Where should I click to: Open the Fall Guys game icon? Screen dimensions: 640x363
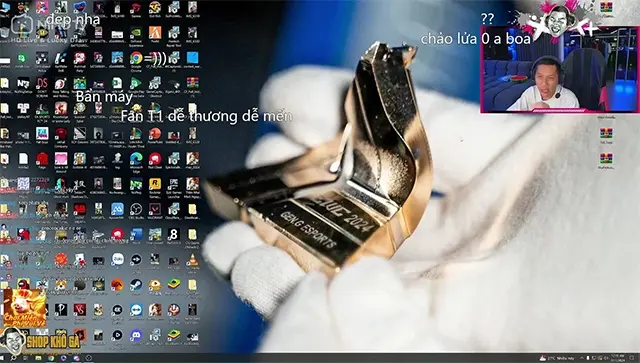[42, 134]
